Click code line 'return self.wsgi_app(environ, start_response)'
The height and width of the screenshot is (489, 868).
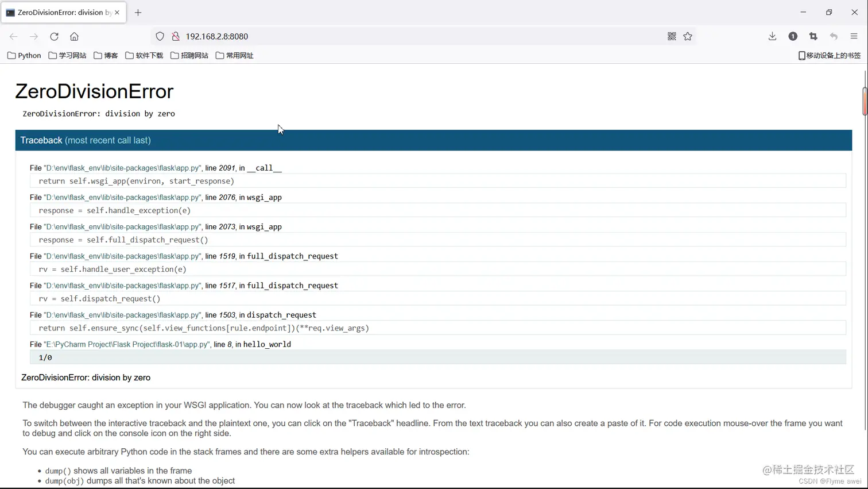(437, 181)
